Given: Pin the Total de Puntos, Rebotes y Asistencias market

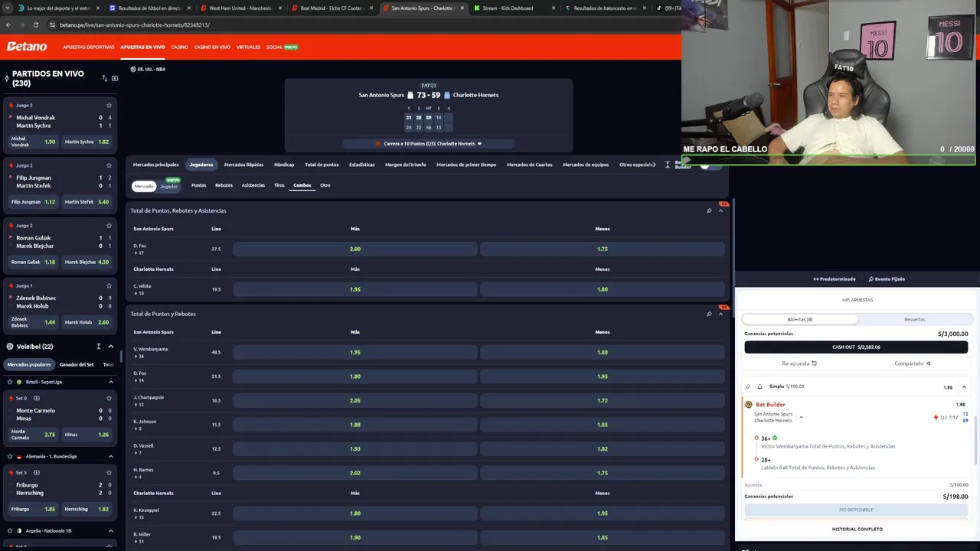Looking at the screenshot, I should (709, 210).
